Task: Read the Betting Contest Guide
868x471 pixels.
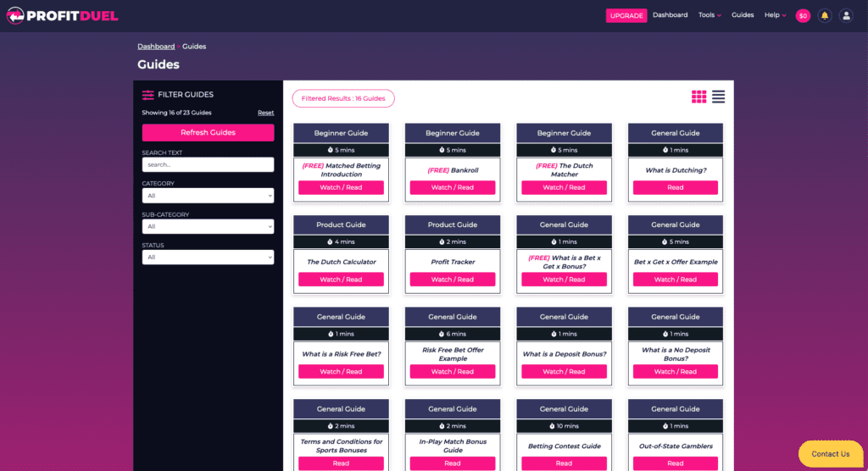Action: pyautogui.click(x=564, y=463)
